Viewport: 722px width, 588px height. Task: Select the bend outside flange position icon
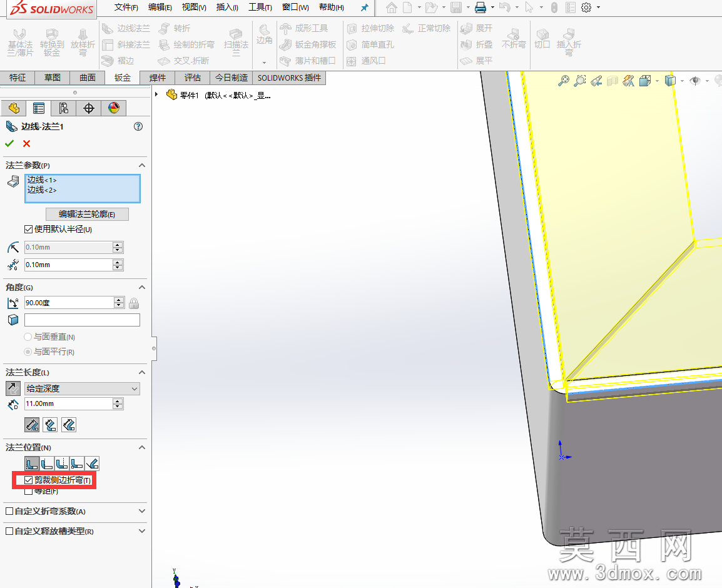pos(62,464)
